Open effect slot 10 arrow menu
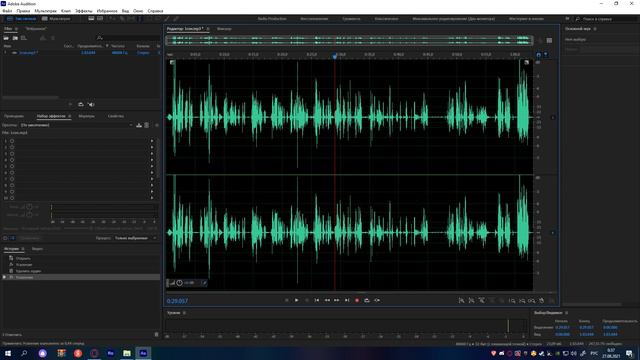 click(x=152, y=198)
